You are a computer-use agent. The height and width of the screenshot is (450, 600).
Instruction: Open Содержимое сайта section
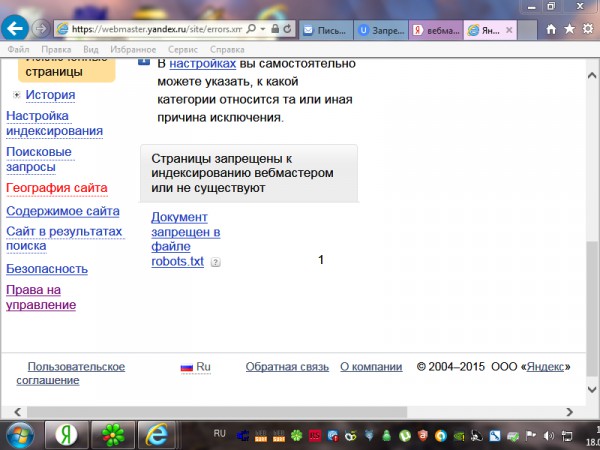(x=63, y=211)
